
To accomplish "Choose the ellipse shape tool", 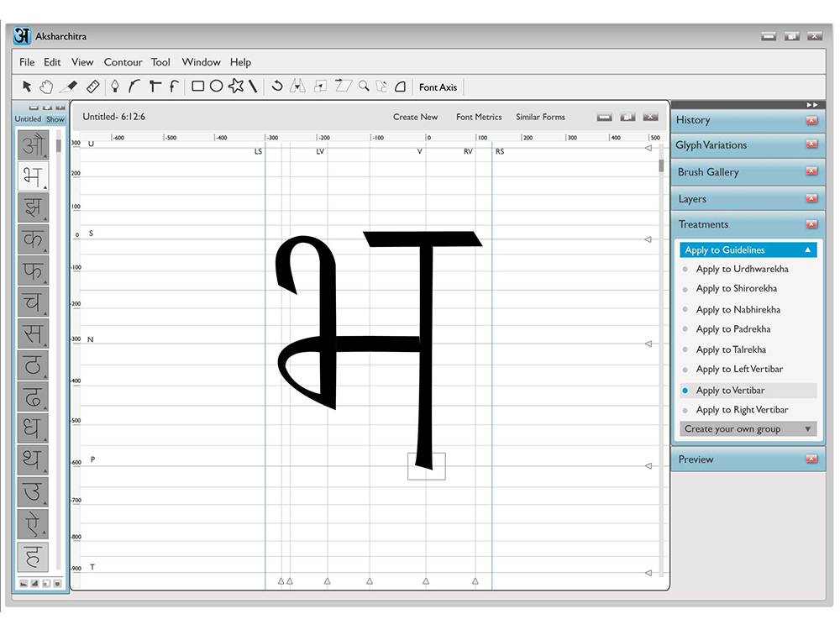I will (x=217, y=87).
